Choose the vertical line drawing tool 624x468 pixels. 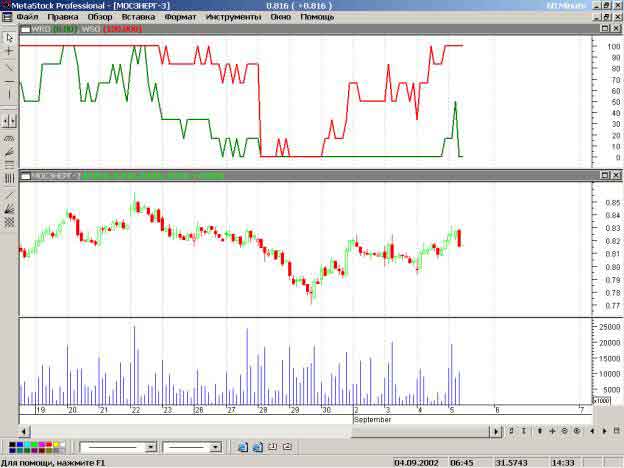pyautogui.click(x=9, y=93)
